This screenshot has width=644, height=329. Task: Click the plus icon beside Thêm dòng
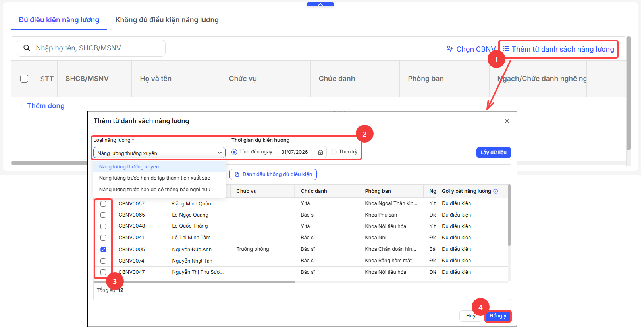[21, 105]
